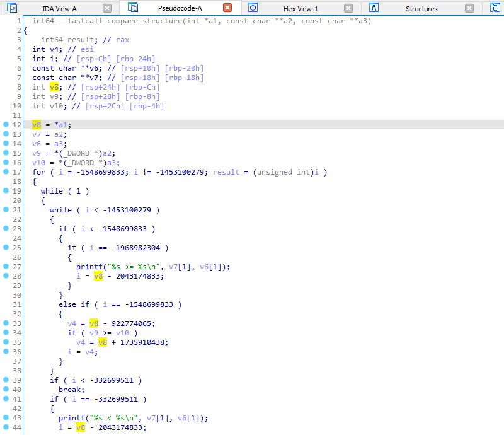Image resolution: width=504 pixels, height=435 pixels.
Task: Select the 'rax' register comment
Action: pyautogui.click(x=122, y=40)
